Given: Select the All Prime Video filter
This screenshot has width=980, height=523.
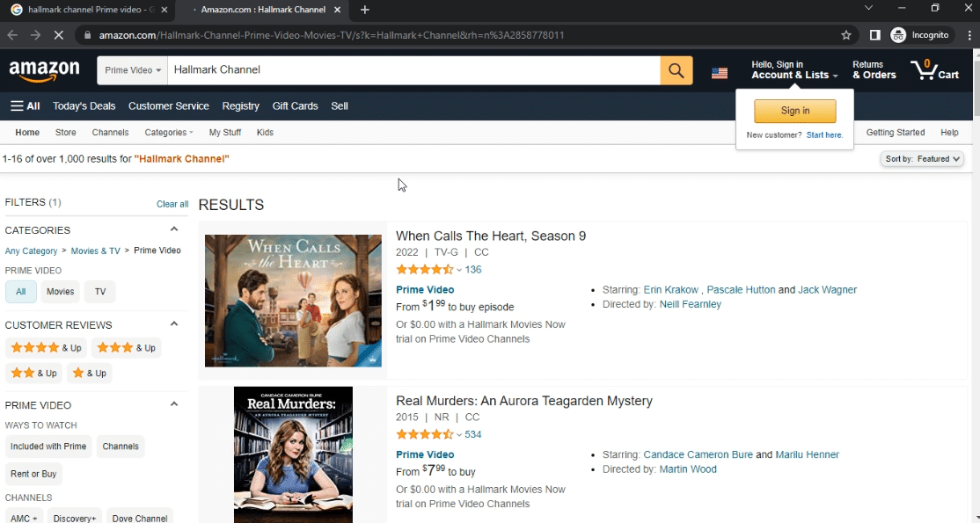Looking at the screenshot, I should coord(20,292).
